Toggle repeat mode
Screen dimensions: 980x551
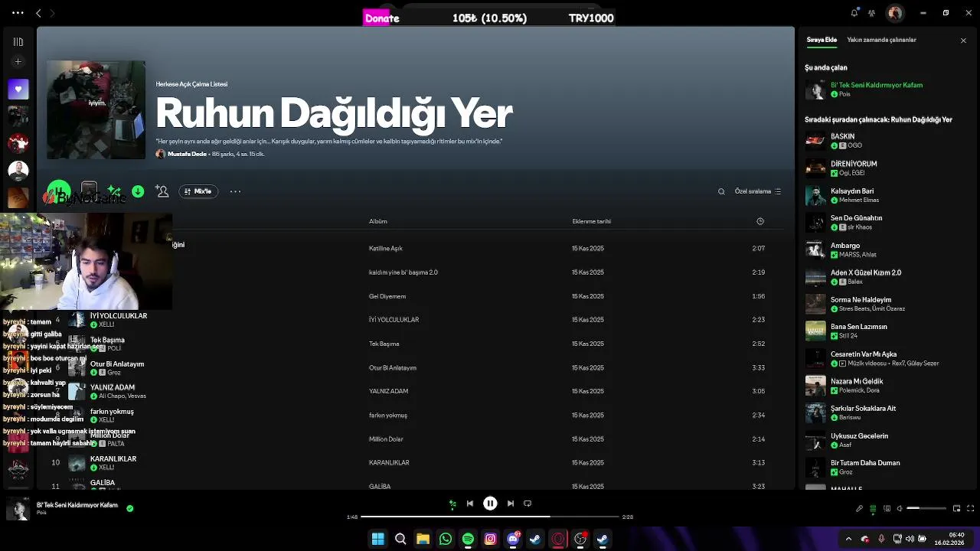pyautogui.click(x=528, y=504)
